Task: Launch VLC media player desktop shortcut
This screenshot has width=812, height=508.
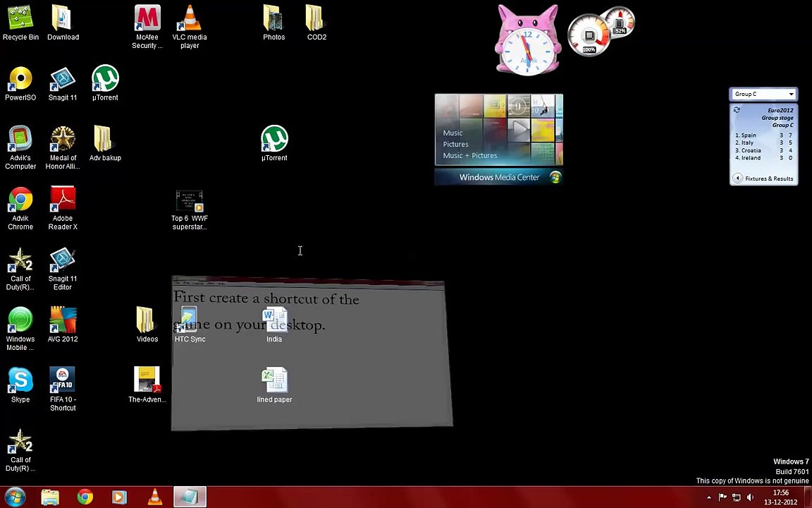Action: 190,27
